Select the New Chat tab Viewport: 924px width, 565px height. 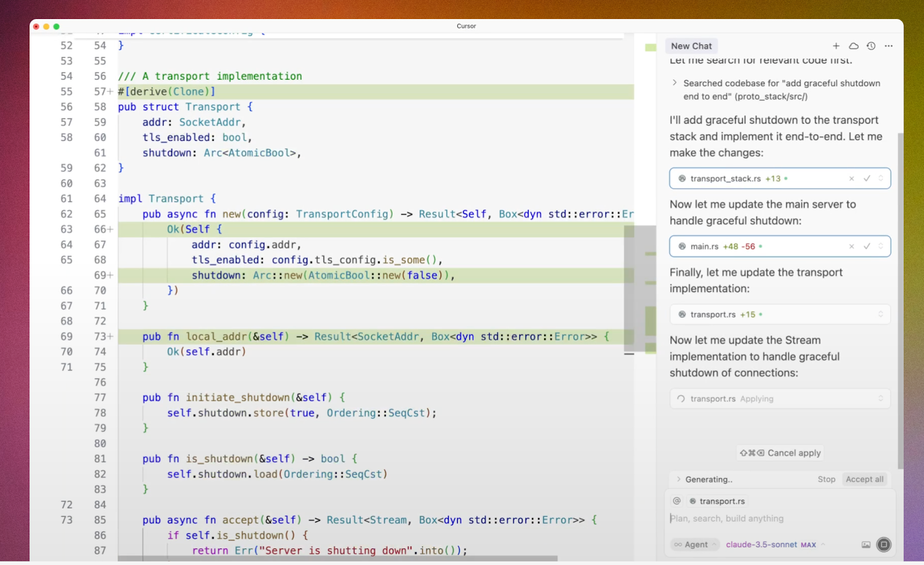click(691, 46)
